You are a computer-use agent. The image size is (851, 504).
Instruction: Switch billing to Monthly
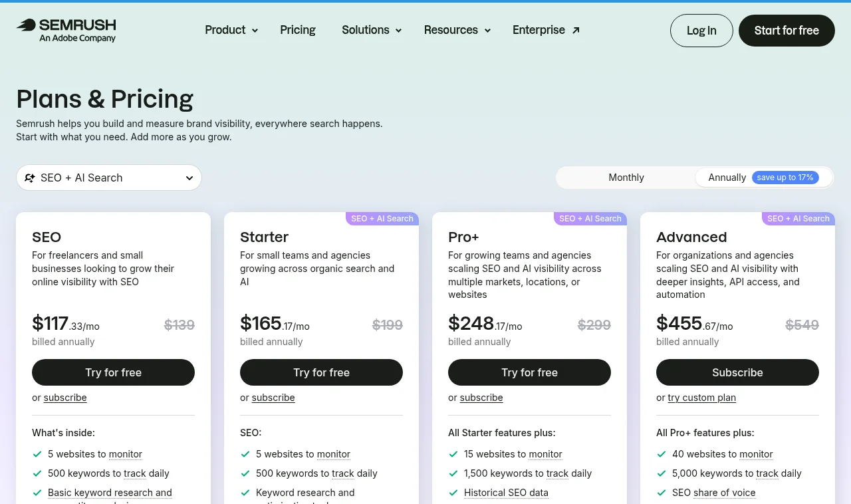point(626,178)
